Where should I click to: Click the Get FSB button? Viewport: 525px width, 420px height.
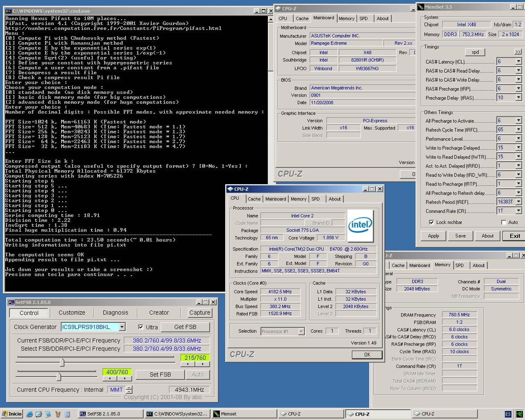pyautogui.click(x=185, y=327)
